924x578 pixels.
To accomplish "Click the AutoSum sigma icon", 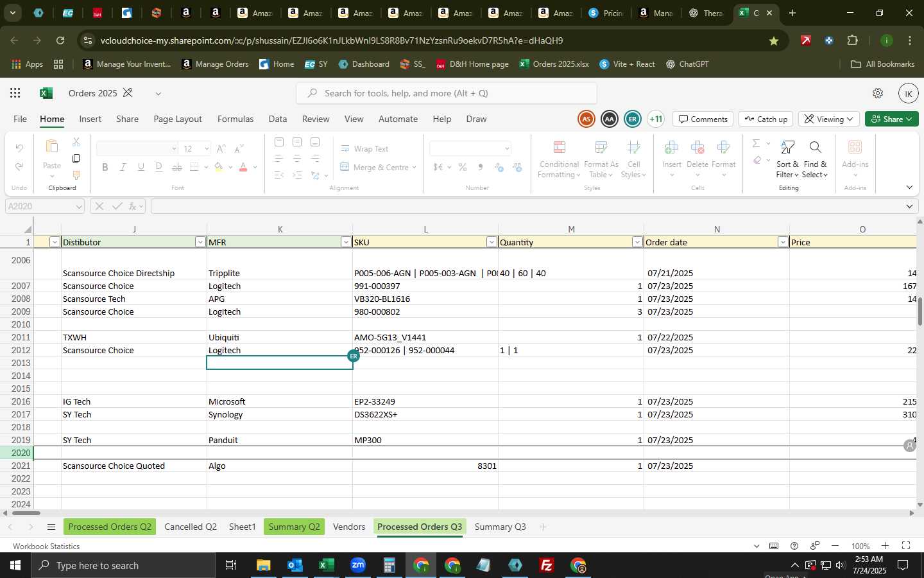I will pyautogui.click(x=757, y=143).
